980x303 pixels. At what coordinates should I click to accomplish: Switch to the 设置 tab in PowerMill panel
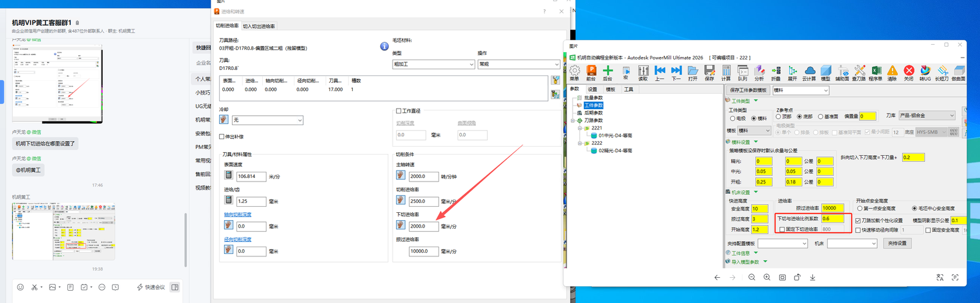592,90
